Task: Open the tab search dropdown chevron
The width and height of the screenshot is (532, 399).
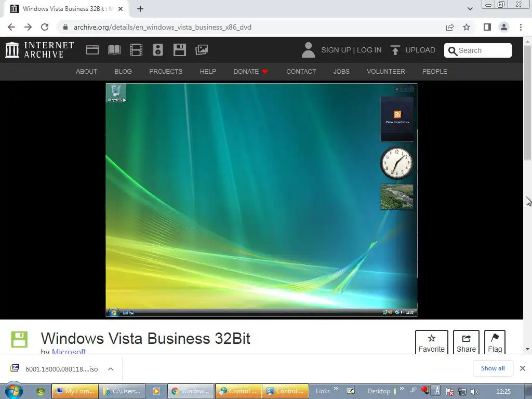Action: coord(470,9)
